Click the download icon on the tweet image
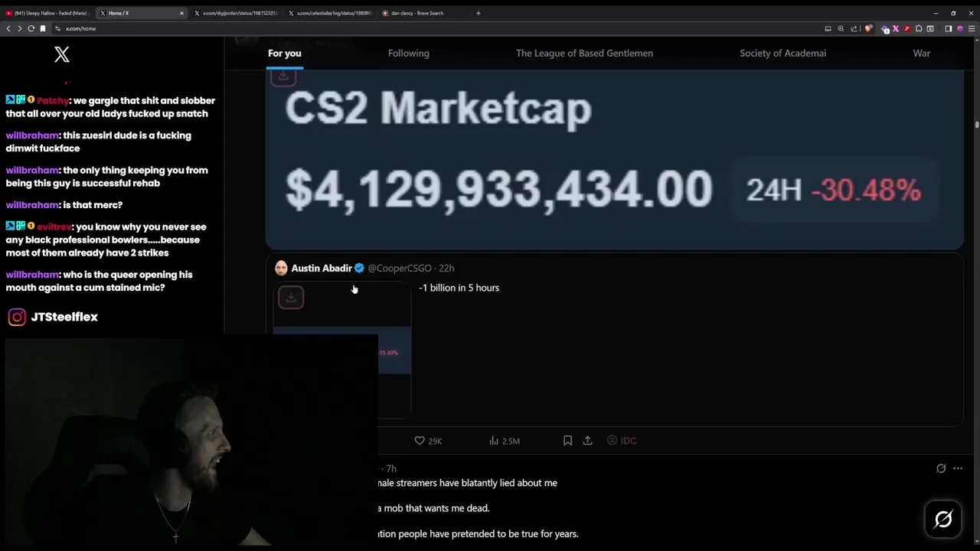This screenshot has height=551, width=980. [291, 297]
